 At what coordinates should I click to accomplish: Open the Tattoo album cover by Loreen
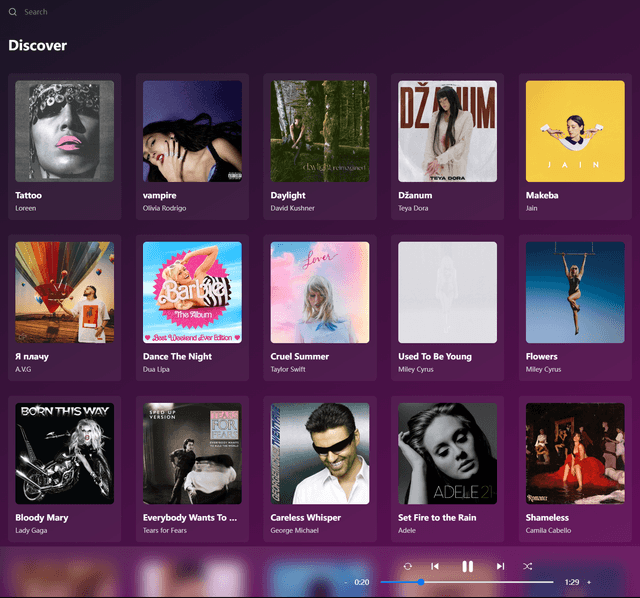[65, 131]
